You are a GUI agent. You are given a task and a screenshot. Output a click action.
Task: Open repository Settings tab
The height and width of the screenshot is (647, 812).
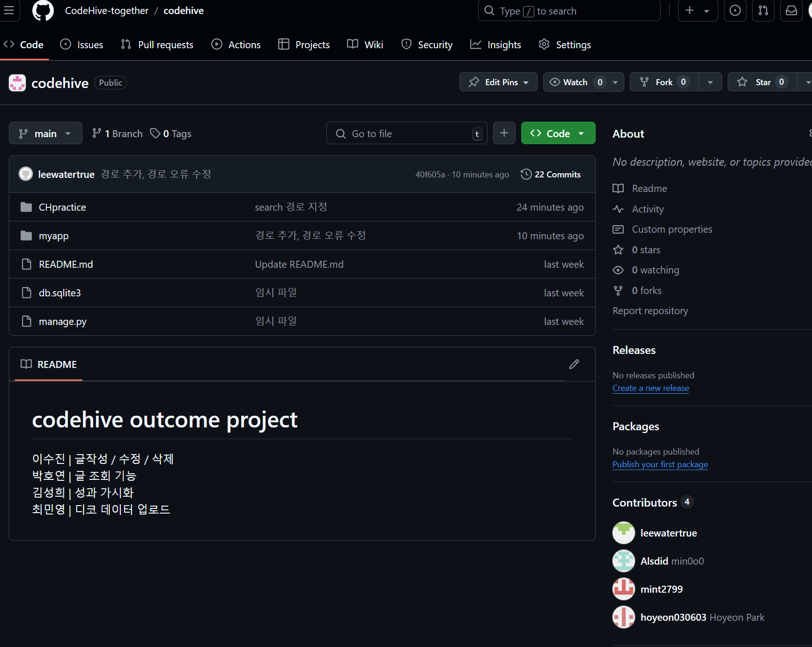(565, 44)
